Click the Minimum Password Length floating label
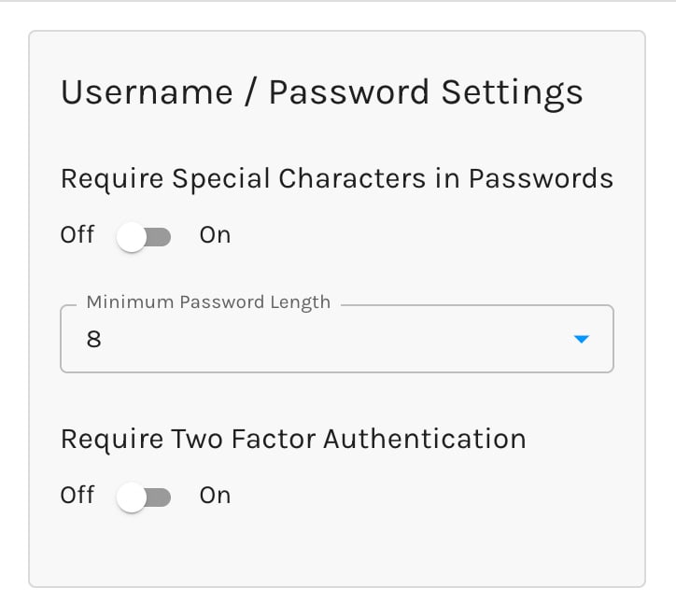This screenshot has width=676, height=616. [208, 302]
